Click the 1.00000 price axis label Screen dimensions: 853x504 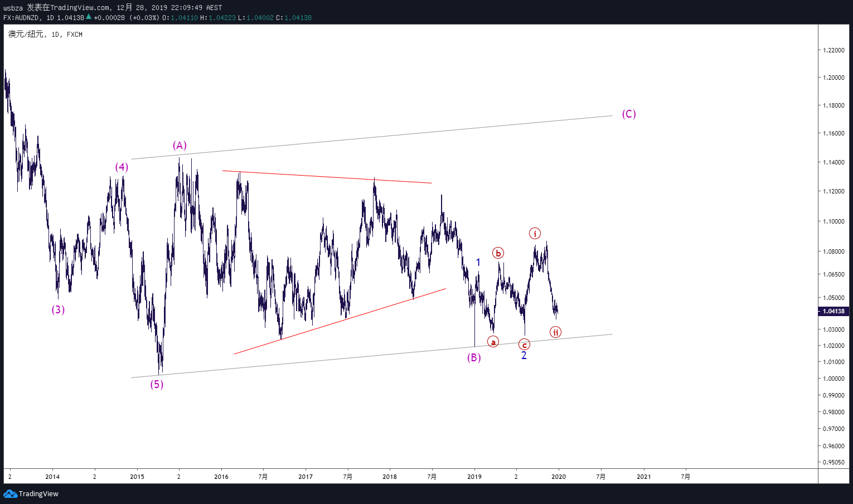(x=833, y=379)
